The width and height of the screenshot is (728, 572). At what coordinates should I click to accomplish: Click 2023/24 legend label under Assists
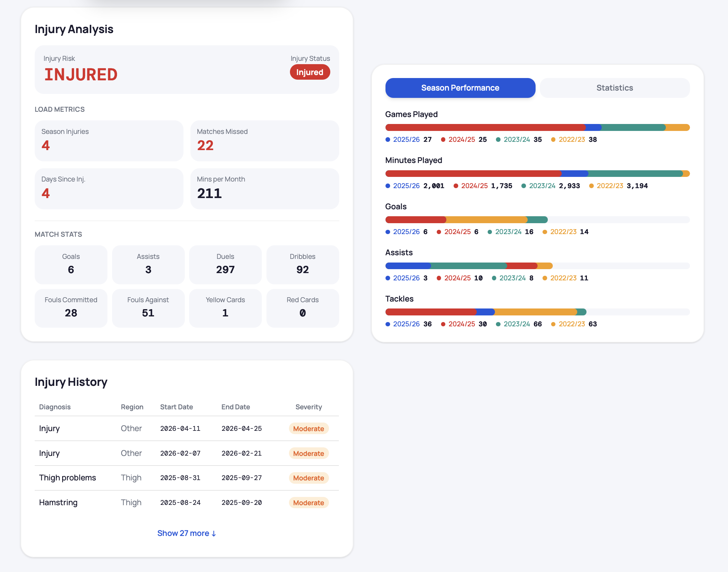512,278
